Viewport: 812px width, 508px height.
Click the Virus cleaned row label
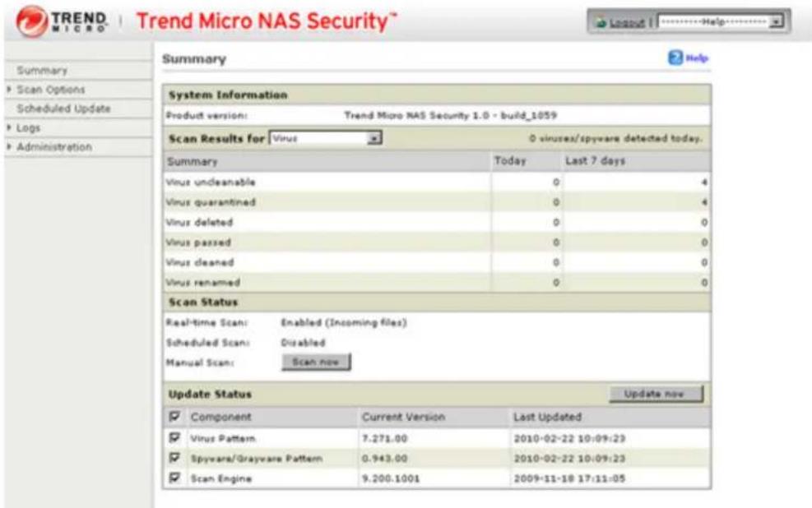[200, 263]
